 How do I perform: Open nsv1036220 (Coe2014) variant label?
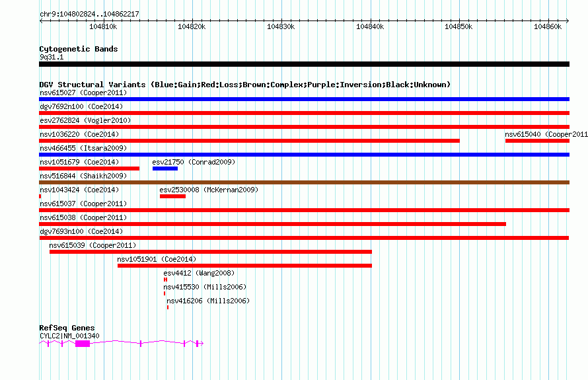tap(79, 134)
